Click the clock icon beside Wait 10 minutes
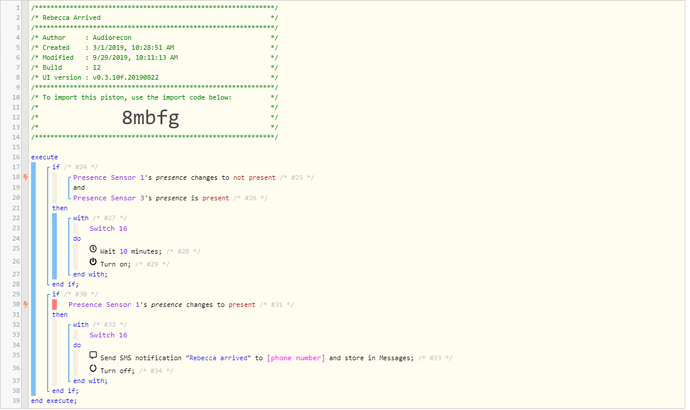Image resolution: width=690 pixels, height=410 pixels. (x=93, y=249)
